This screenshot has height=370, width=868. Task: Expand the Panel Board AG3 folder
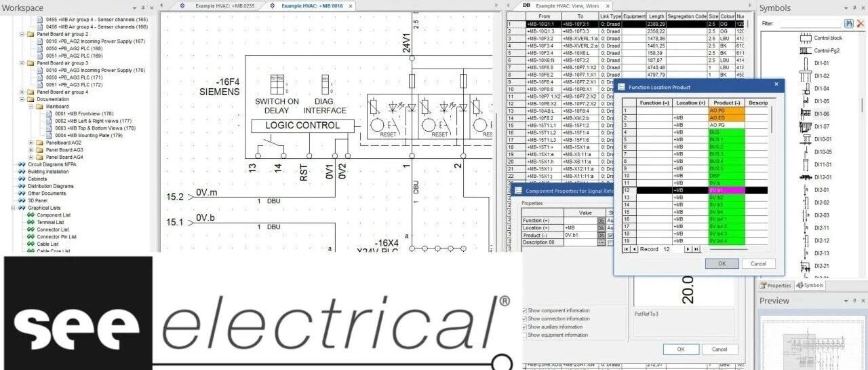point(31,150)
